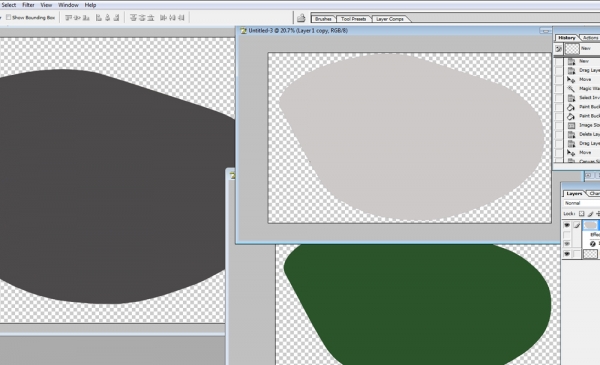Click the gray top layer thumbnail
This screenshot has height=365, width=600.
coord(590,225)
